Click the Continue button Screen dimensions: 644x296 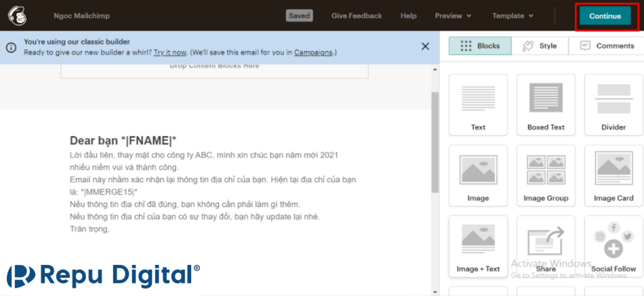(x=605, y=16)
